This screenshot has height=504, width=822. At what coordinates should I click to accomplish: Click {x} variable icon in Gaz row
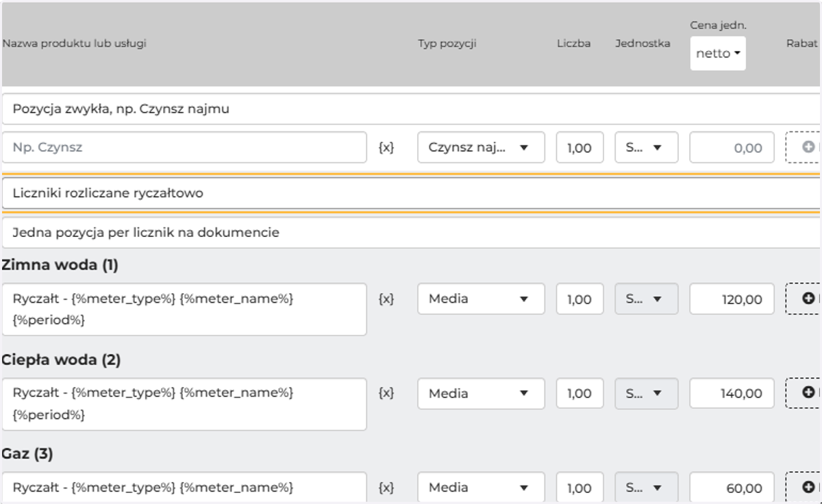[x=386, y=488]
